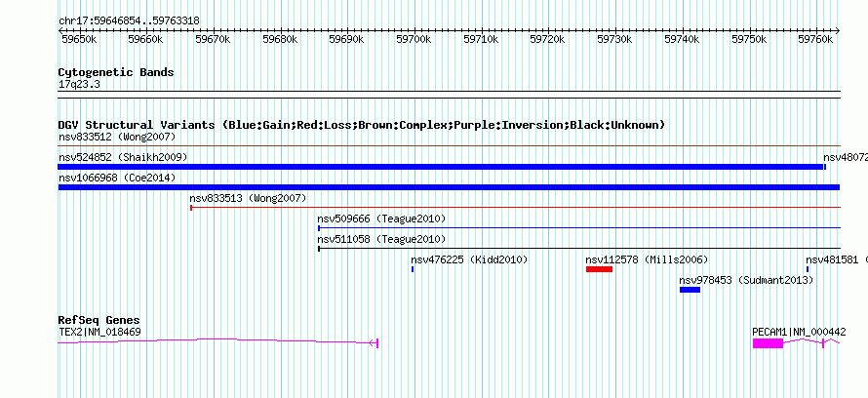Viewport: 868px width, 398px height.
Task: Click the nsv524852 (Shaikh2009) blue gain bar
Action: click(441, 167)
